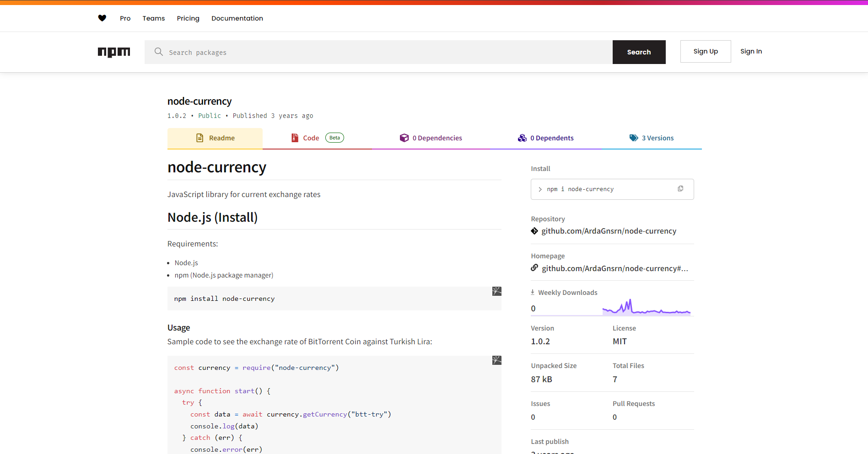Screen dimensions: 868x454
Task: Click the git icon beside Repository link
Action: coord(534,231)
